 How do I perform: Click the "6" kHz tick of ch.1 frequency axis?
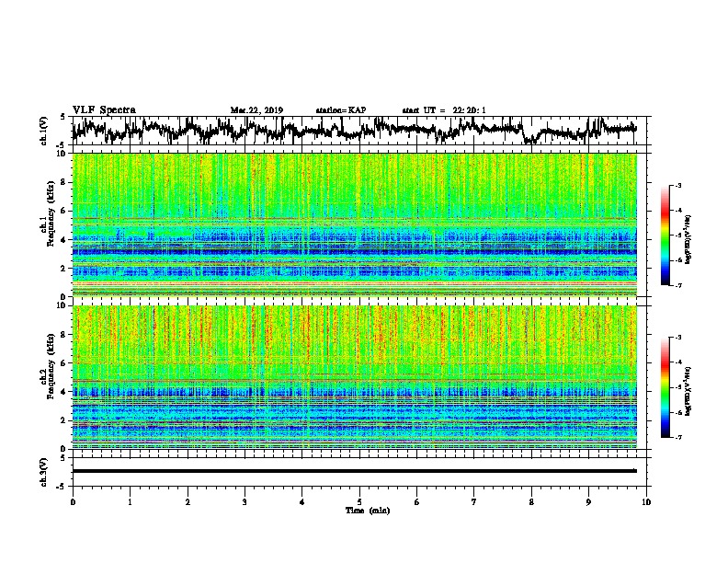[64, 211]
